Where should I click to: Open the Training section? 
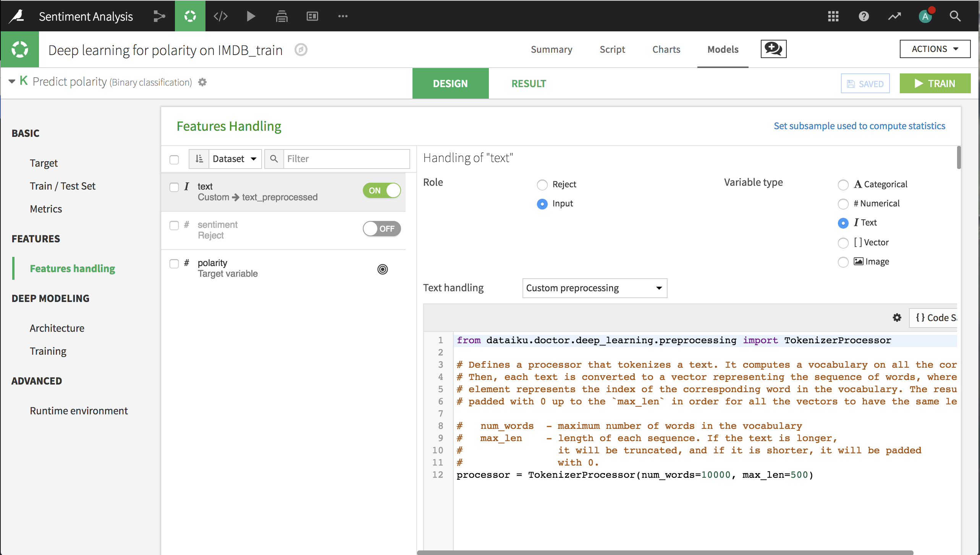48,351
